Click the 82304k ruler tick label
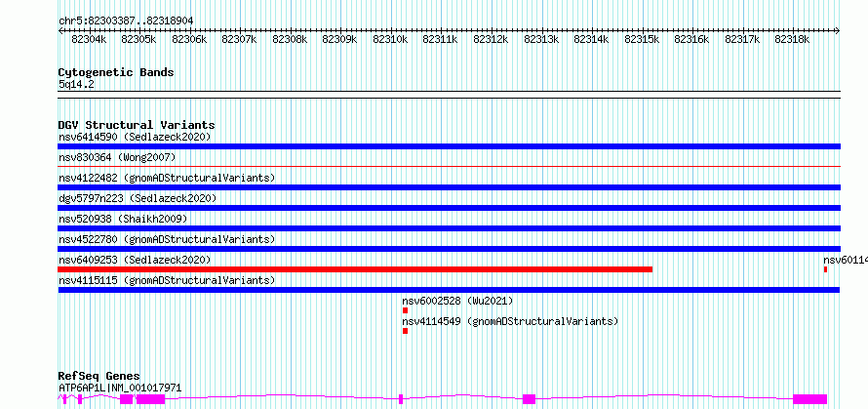This screenshot has height=409, width=868. (x=89, y=39)
